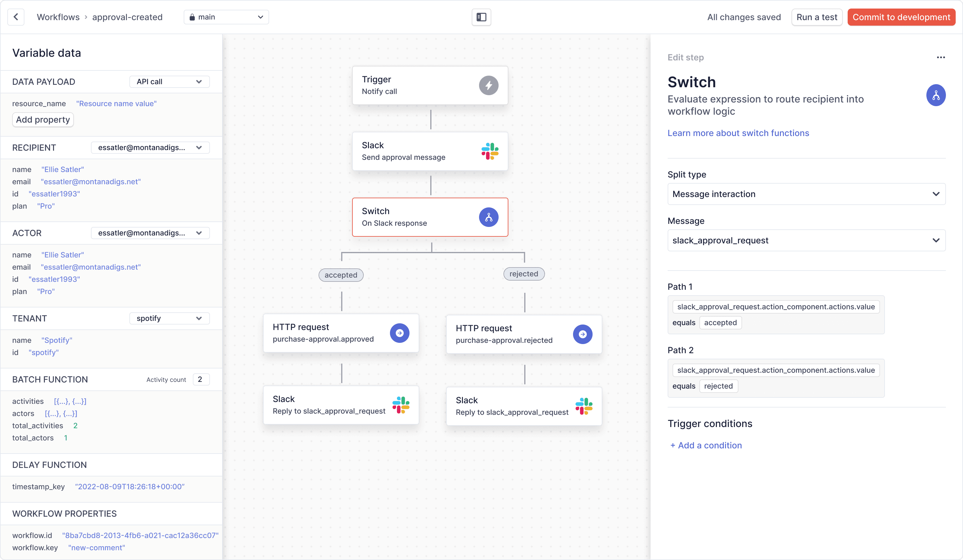Click Commit to development
Image resolution: width=963 pixels, height=560 pixels.
901,17
